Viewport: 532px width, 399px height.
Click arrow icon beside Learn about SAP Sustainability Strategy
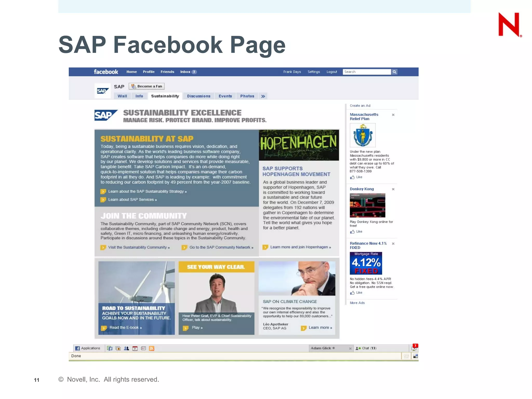click(103, 191)
